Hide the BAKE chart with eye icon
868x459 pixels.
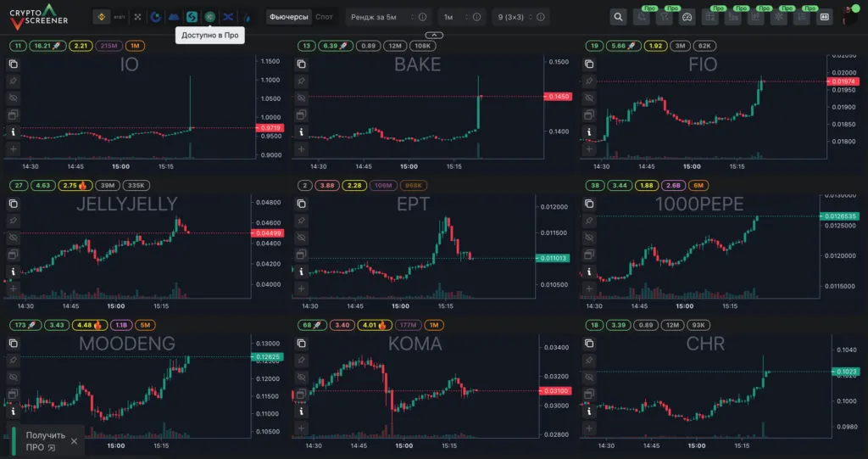[301, 98]
